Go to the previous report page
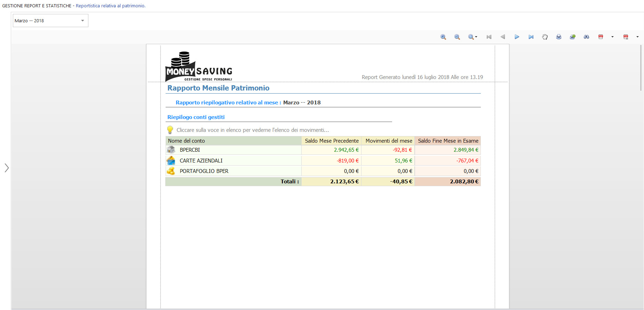Image resolution: width=644 pixels, height=310 pixels. click(x=503, y=37)
